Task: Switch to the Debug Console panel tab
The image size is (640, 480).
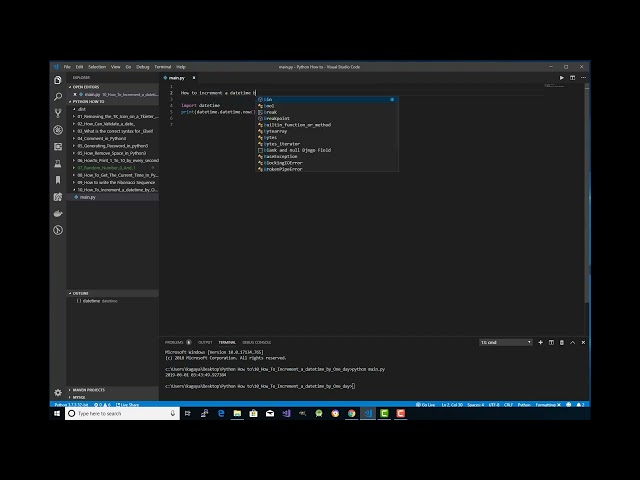Action: coord(256,342)
